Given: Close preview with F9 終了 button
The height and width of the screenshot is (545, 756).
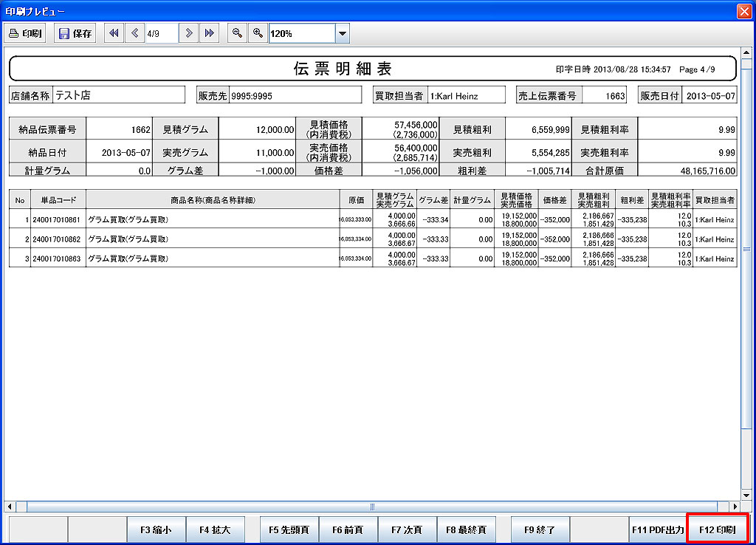Looking at the screenshot, I should point(540,529).
